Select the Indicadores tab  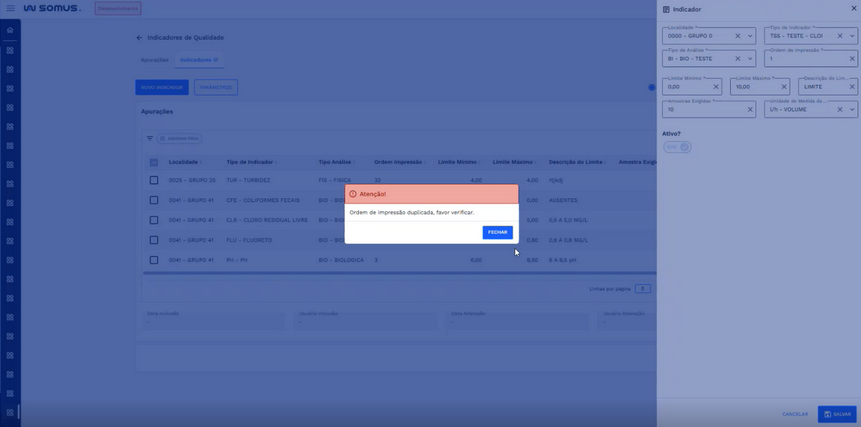(197, 60)
